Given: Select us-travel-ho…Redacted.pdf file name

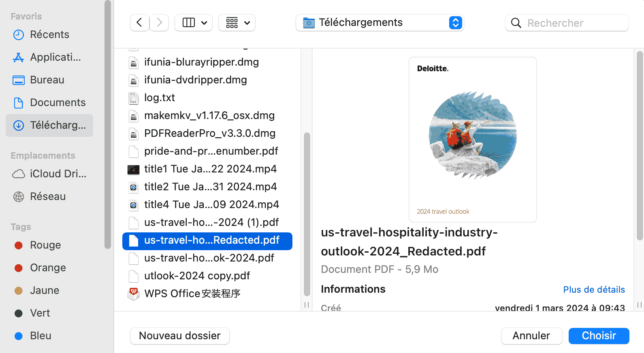Looking at the screenshot, I should tap(212, 240).
